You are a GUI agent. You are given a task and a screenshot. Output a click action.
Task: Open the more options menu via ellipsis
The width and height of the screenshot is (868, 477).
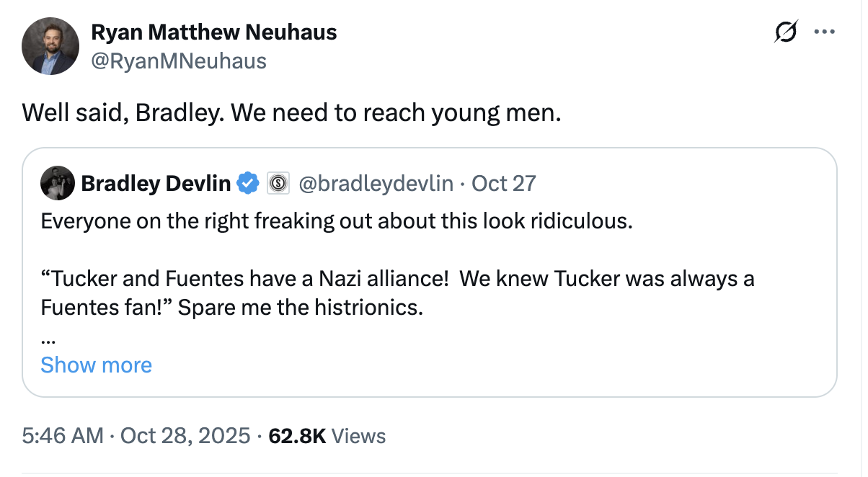pyautogui.click(x=825, y=31)
